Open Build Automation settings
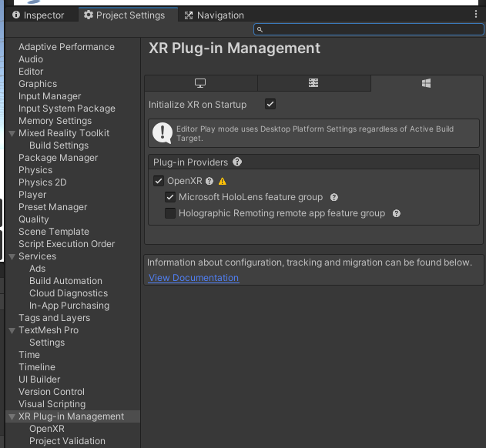The image size is (486, 448). (65, 281)
